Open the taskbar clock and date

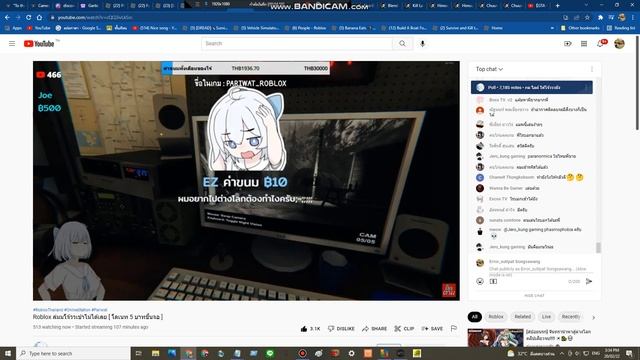(x=613, y=353)
